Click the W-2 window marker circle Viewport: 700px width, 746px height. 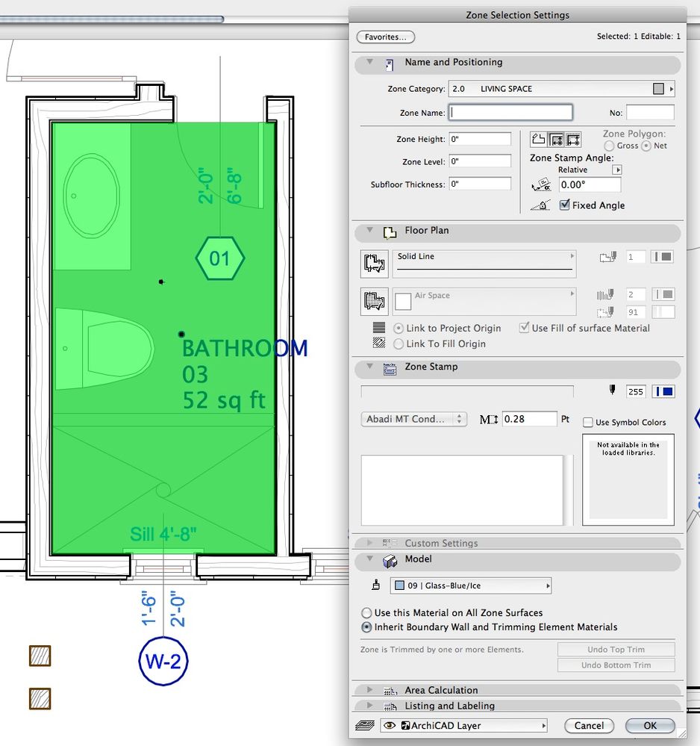pyautogui.click(x=163, y=661)
